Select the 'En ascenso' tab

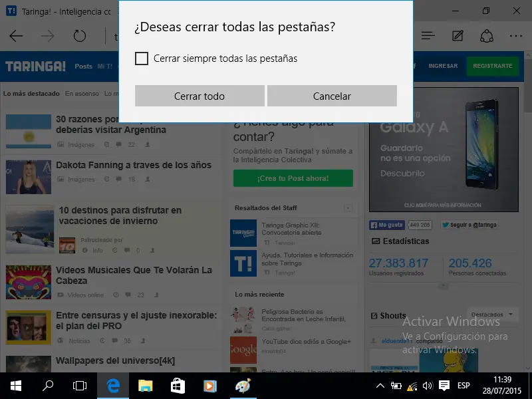click(x=82, y=93)
